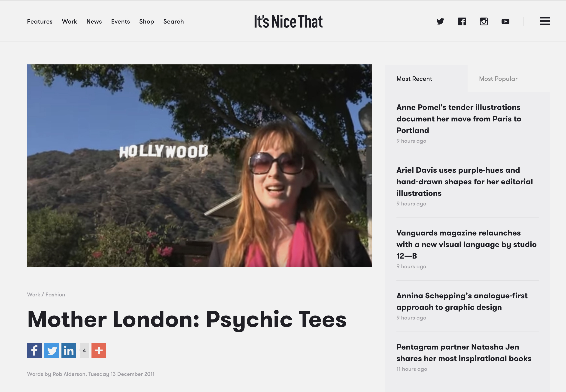Click the Fashion breadcrumb link
The height and width of the screenshot is (392, 566).
click(55, 295)
